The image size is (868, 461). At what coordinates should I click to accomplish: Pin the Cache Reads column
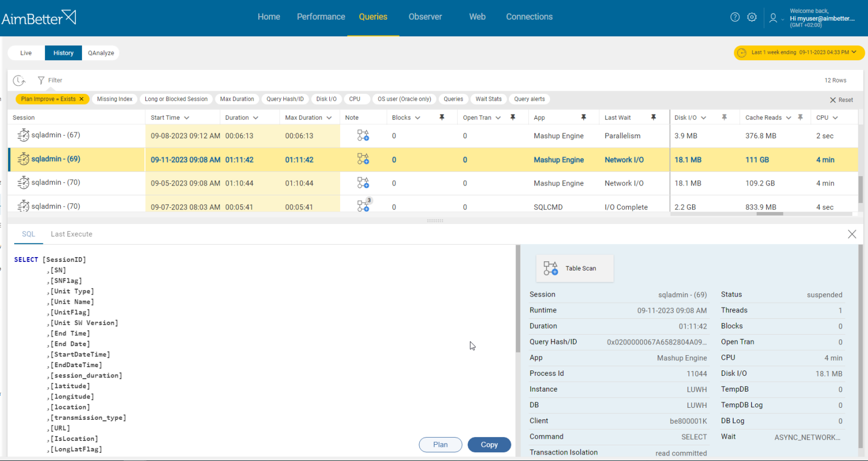point(800,117)
